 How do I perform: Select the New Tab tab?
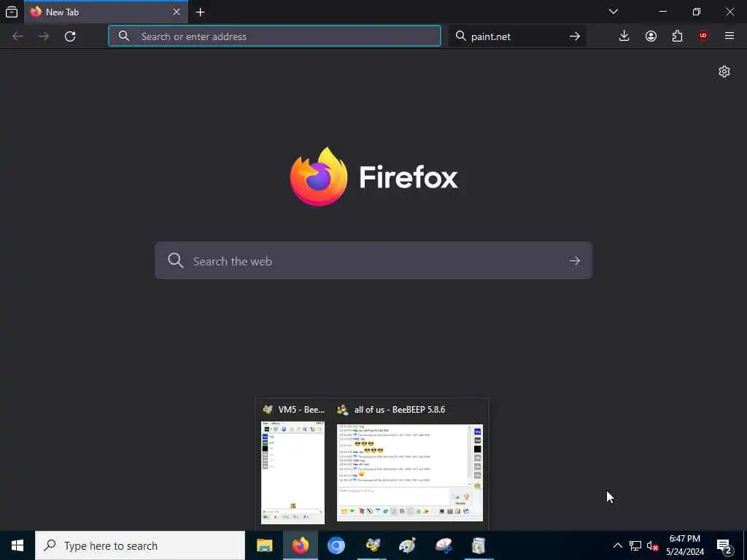(106, 12)
